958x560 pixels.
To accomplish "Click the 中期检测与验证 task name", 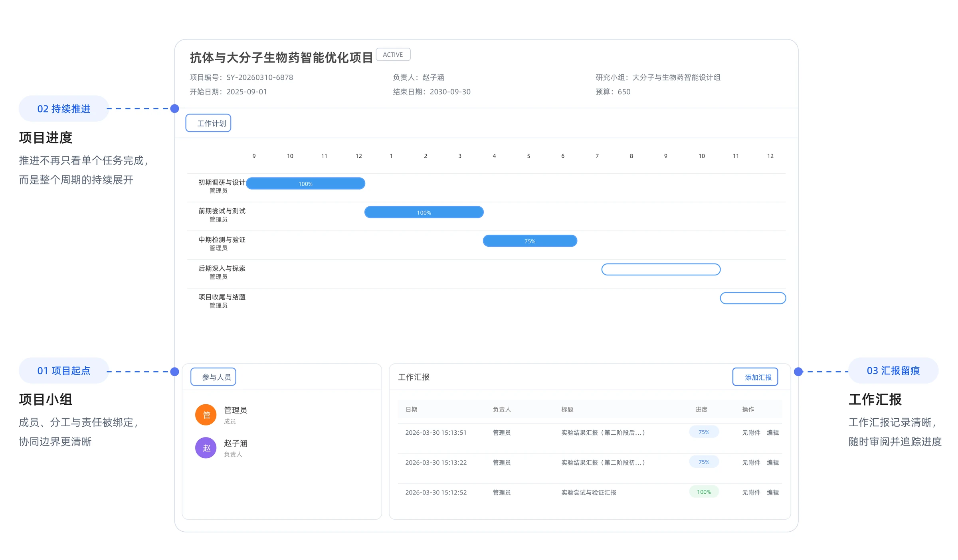I will pos(222,240).
